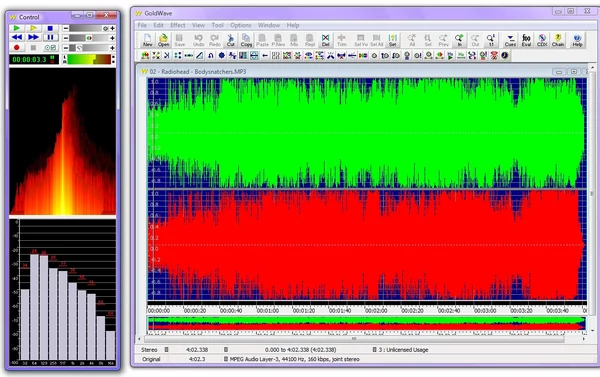
Task: Click the red Record button
Action: coord(16,47)
